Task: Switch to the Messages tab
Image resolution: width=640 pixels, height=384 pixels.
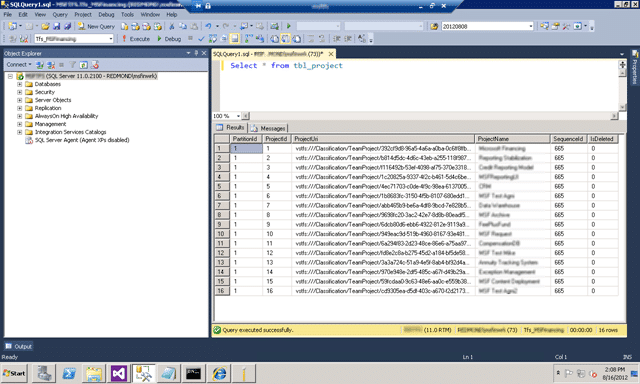Action: (268, 128)
